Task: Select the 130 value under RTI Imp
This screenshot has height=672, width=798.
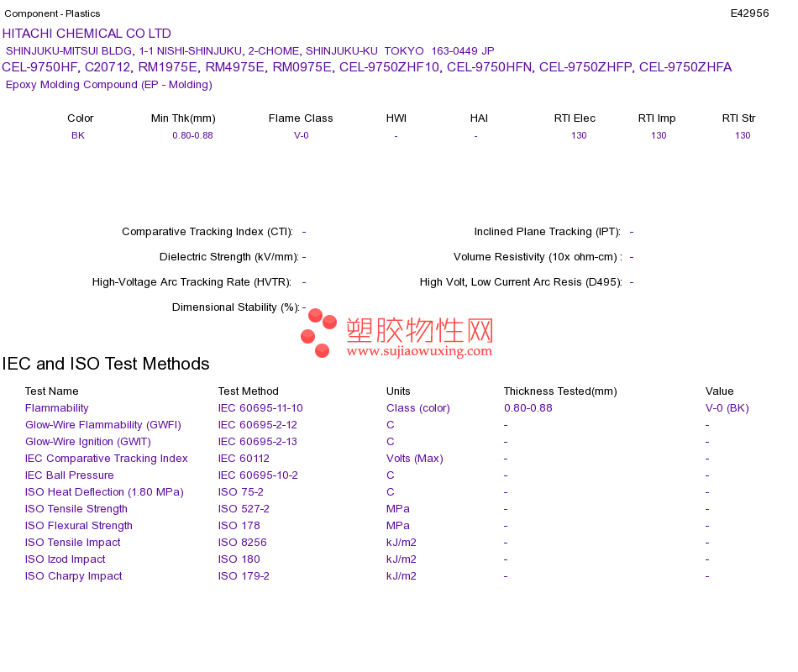Action: tap(659, 135)
